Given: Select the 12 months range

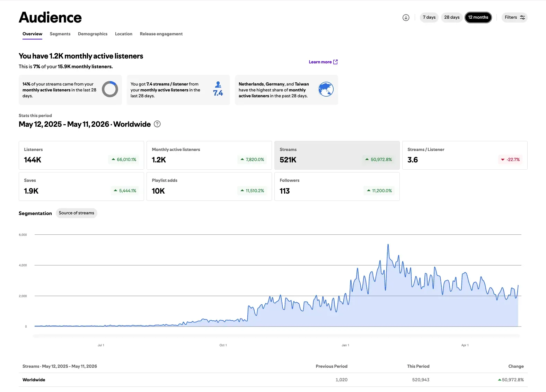Looking at the screenshot, I should pos(478,17).
